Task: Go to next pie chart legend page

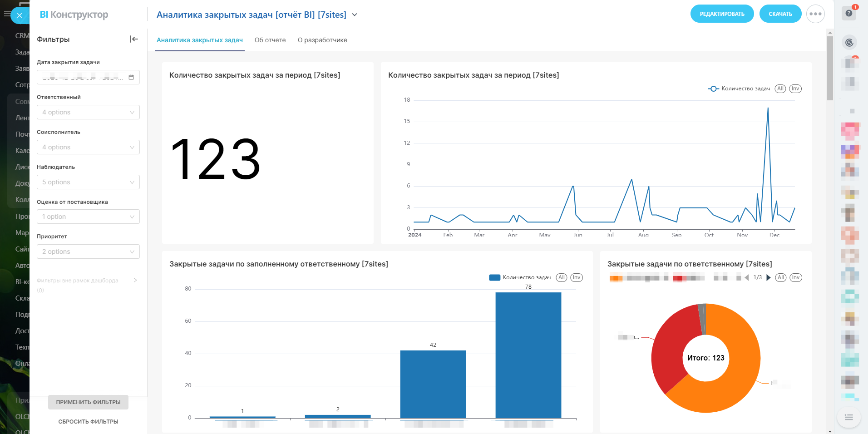Action: (x=769, y=278)
